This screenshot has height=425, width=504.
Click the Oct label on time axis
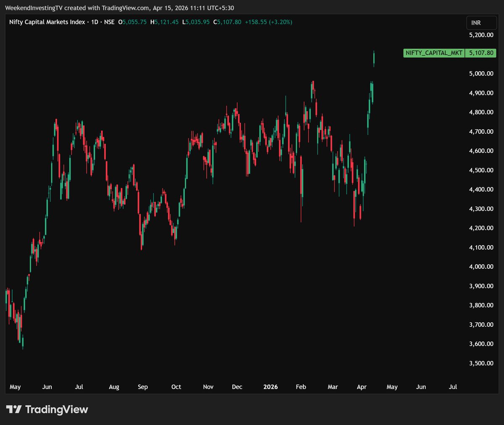coord(176,387)
